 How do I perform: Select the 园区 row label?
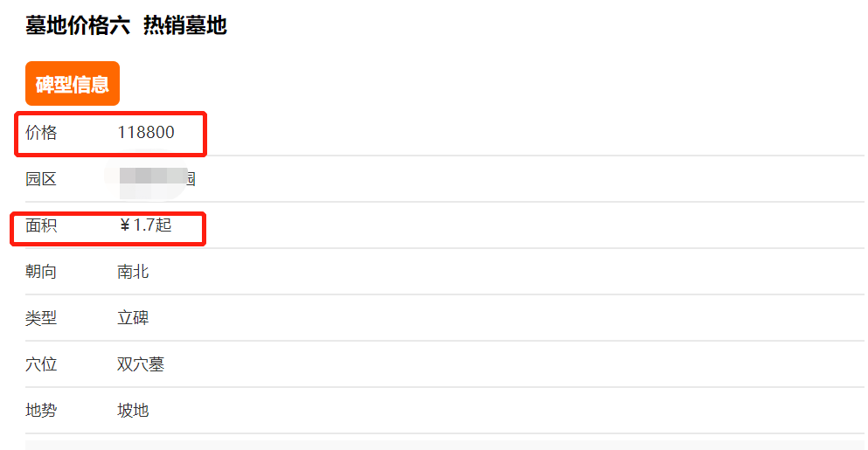tap(41, 179)
